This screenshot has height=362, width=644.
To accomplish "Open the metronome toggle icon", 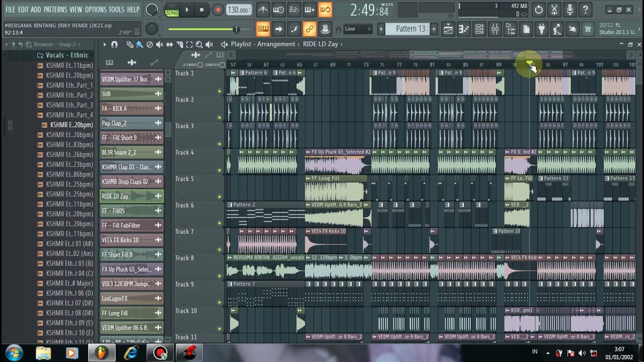I will 263,10.
